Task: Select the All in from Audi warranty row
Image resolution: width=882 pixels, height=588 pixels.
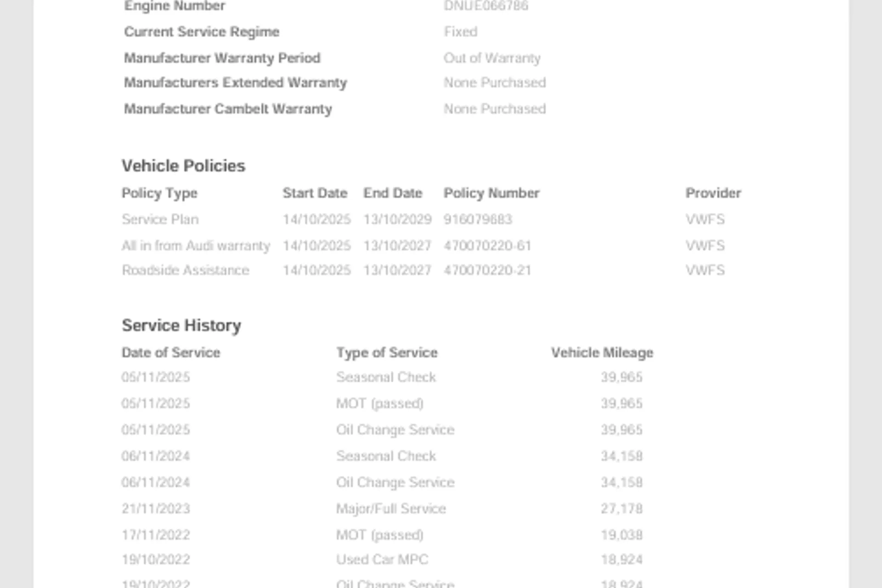Action: [423, 246]
